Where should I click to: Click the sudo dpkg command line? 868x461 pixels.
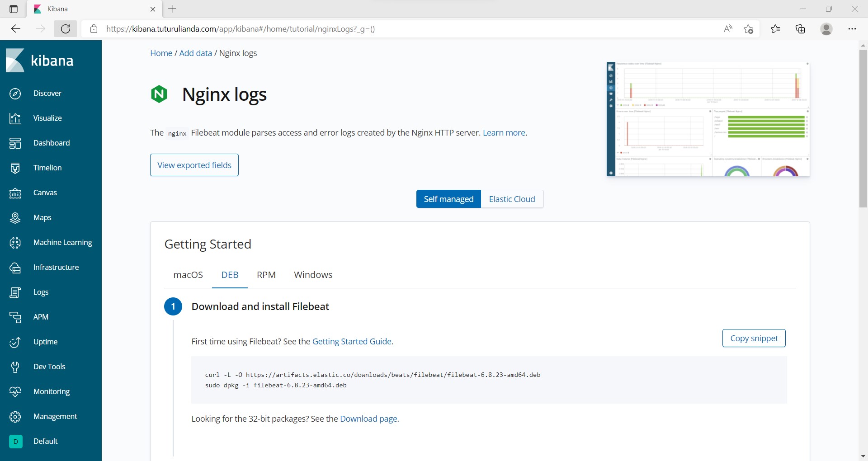(276, 386)
